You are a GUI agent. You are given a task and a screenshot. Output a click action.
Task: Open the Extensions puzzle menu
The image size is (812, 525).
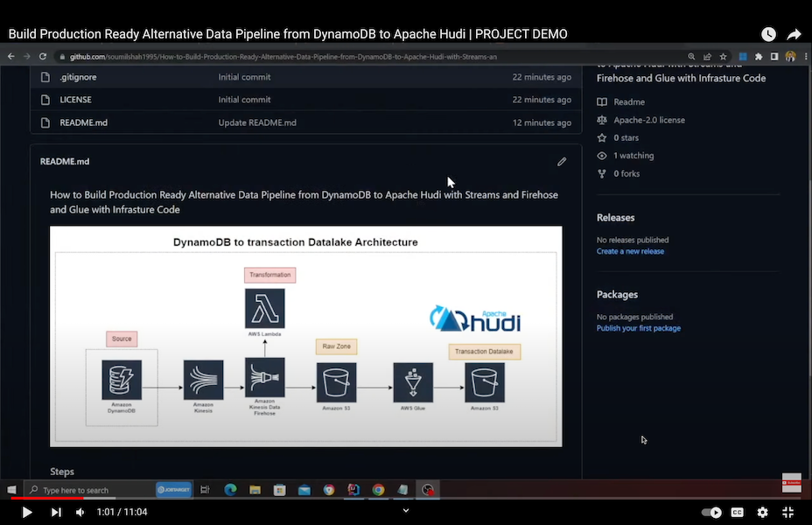[759, 57]
